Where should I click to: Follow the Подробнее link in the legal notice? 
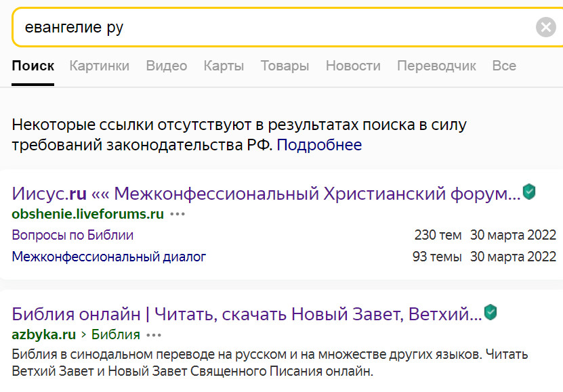[319, 145]
